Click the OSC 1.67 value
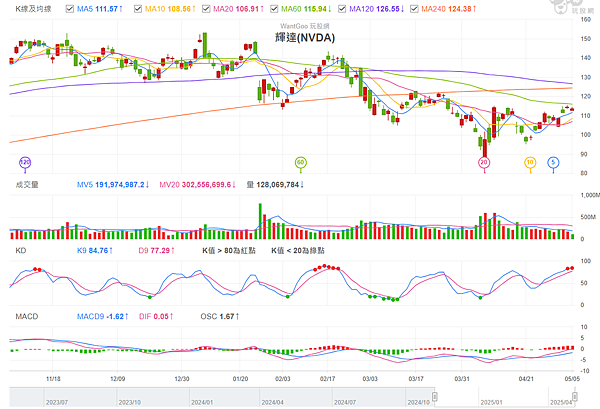Image resolution: width=600 pixels, height=409 pixels. coord(220,316)
